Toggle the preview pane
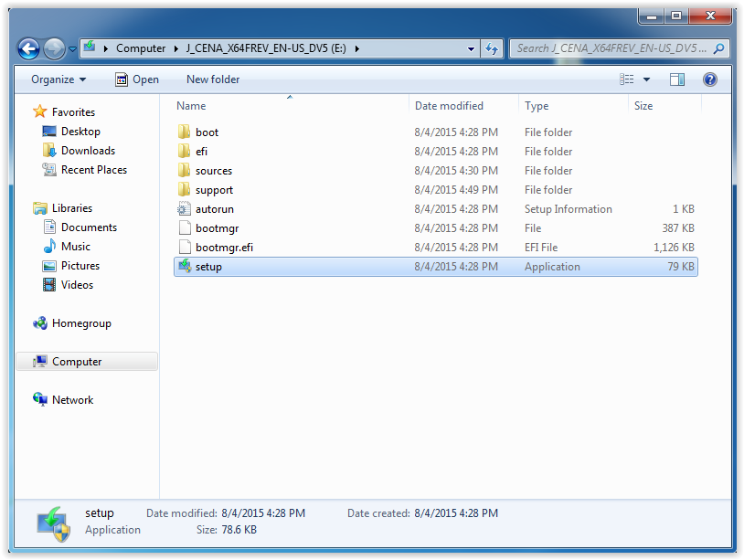The width and height of the screenshot is (744, 560). coord(677,79)
